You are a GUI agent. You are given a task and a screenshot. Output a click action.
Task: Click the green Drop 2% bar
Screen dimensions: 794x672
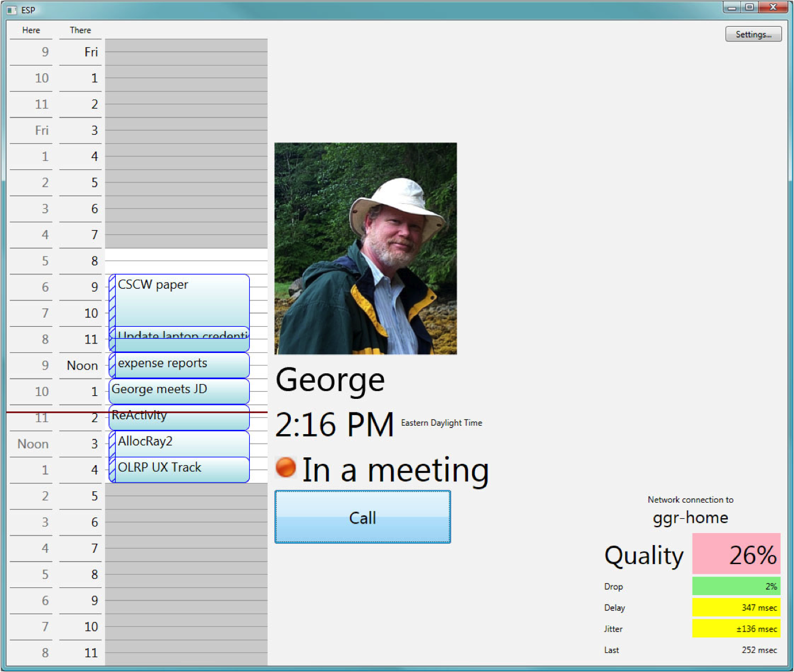[x=736, y=586]
